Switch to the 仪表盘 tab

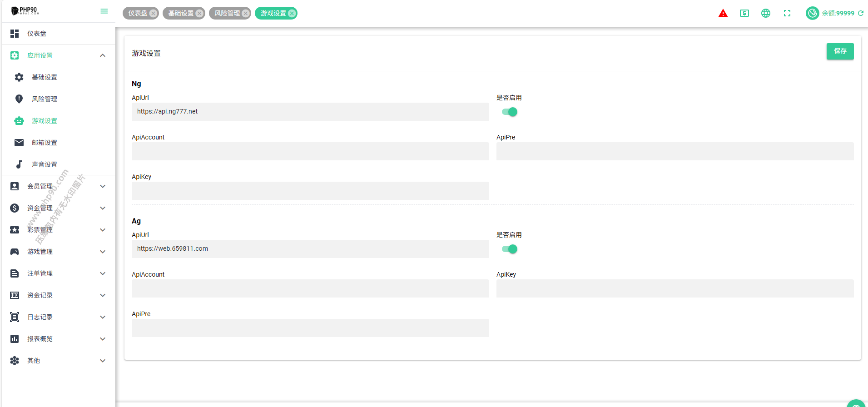pos(137,14)
